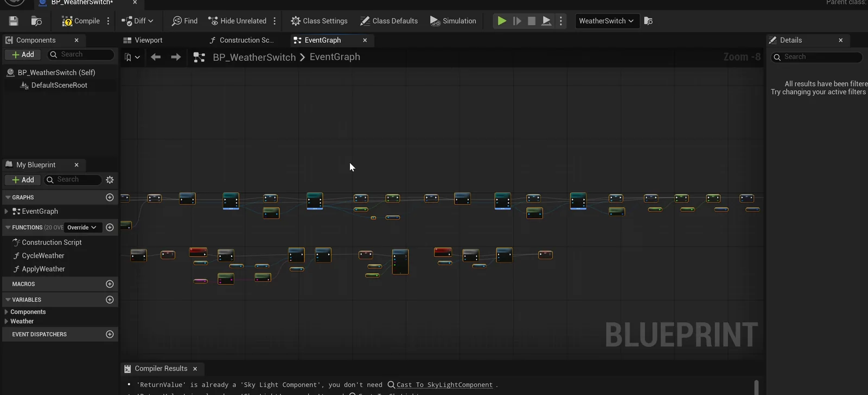Open the WeatherSwitch debug object dropdown
Image resolution: width=868 pixels, height=395 pixels.
click(607, 21)
